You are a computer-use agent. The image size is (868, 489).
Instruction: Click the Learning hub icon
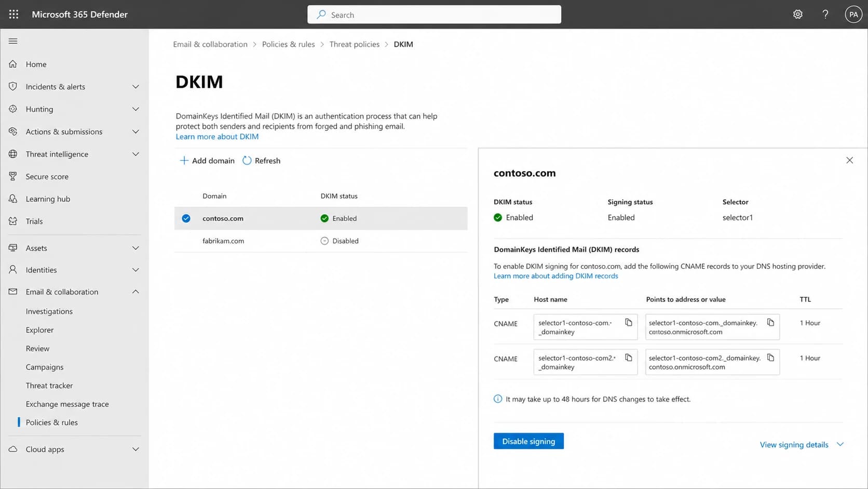tap(13, 199)
